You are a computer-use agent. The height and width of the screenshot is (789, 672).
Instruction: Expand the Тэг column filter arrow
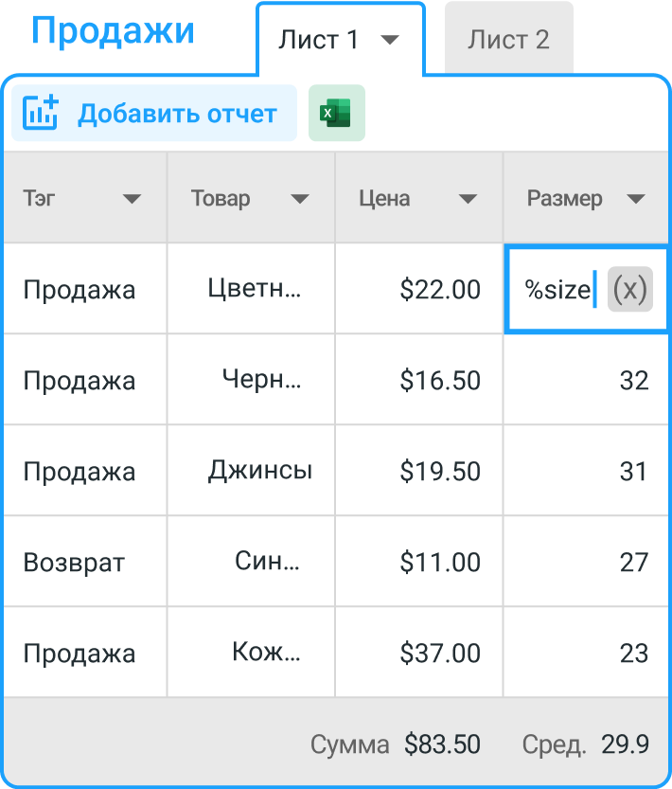(x=132, y=199)
